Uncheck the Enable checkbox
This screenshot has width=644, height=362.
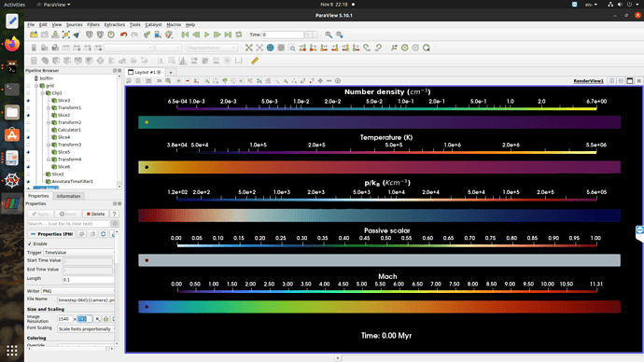pos(30,244)
